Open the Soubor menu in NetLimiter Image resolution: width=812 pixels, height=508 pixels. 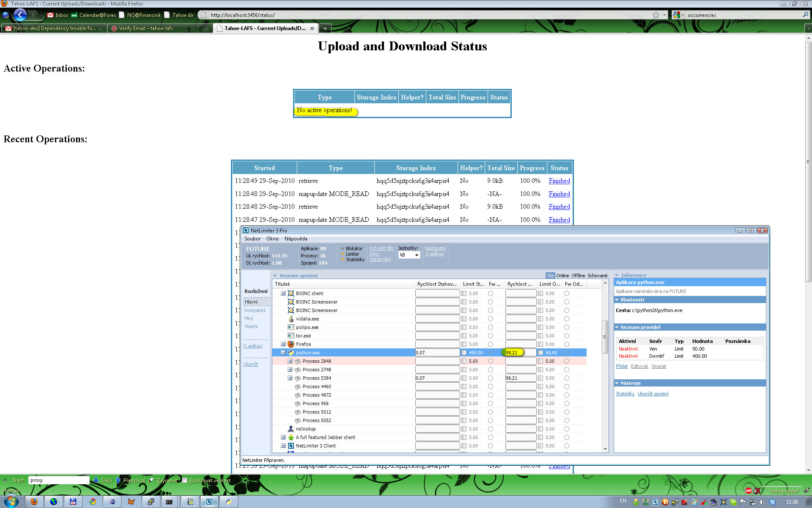(x=252, y=239)
